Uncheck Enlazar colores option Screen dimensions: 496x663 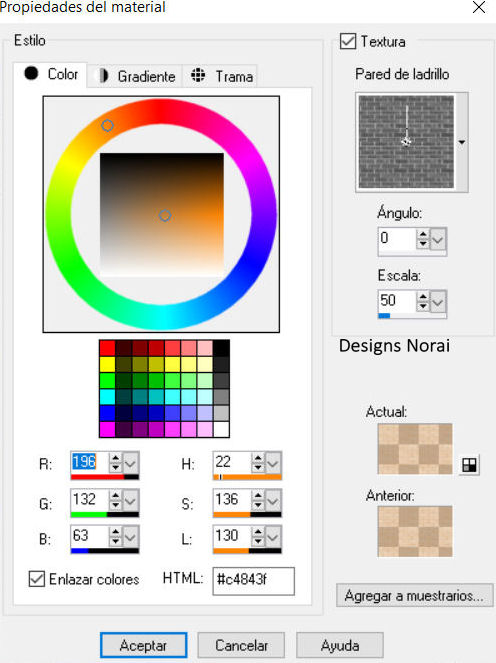[x=37, y=579]
